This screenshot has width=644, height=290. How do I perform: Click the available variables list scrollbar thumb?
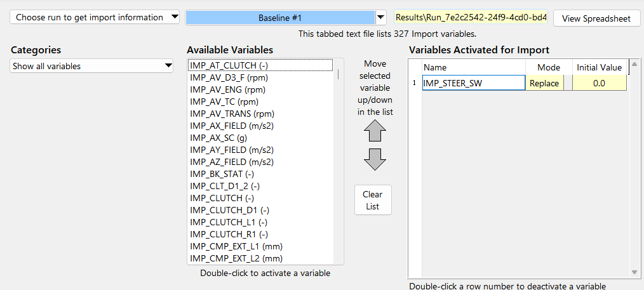pyautogui.click(x=338, y=74)
